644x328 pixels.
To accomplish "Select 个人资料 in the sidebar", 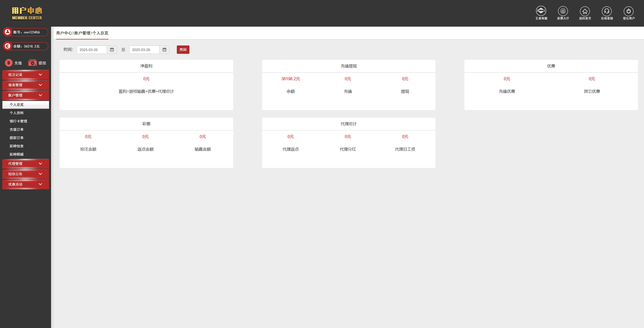I will coord(17,113).
